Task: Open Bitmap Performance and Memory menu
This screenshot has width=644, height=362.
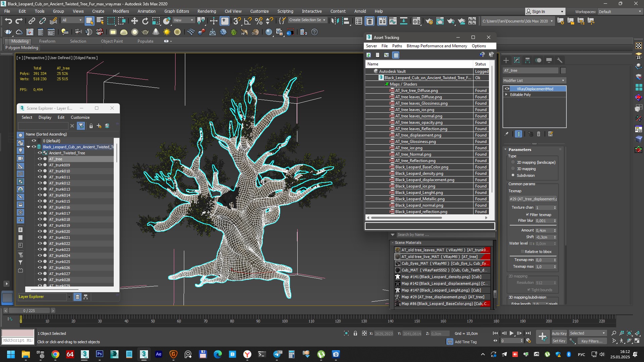Action: tap(437, 46)
